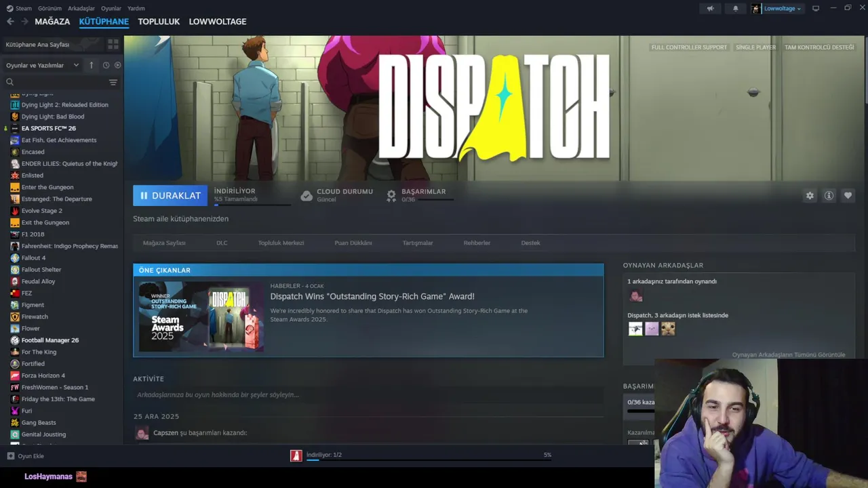Open Capszen's avatar in activity feed
This screenshot has width=868, height=488.
point(142,433)
